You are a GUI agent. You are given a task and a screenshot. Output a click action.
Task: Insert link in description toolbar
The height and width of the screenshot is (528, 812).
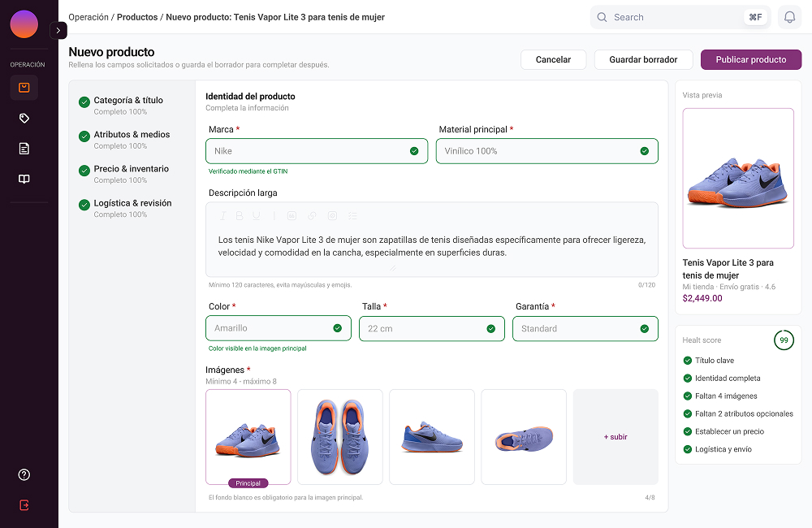click(x=313, y=215)
